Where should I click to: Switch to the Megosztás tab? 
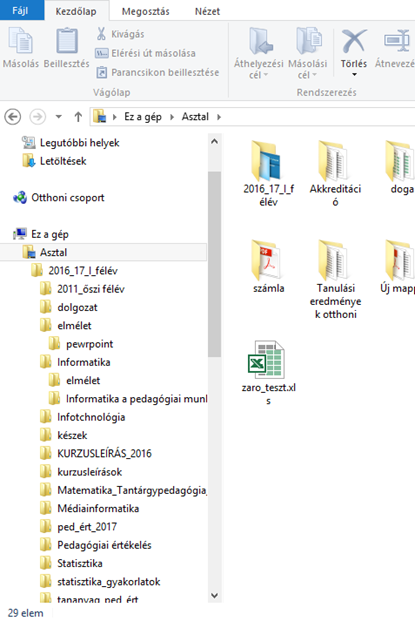145,11
